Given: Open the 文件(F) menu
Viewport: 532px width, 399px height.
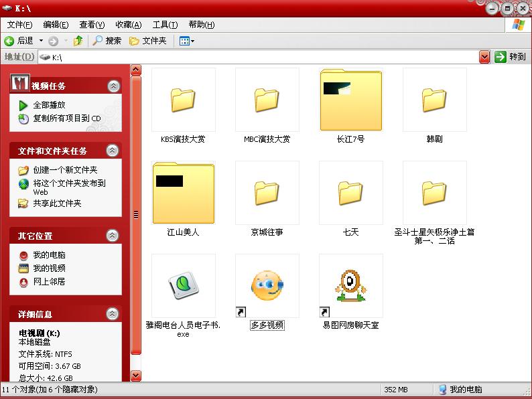Looking at the screenshot, I should click(x=19, y=25).
